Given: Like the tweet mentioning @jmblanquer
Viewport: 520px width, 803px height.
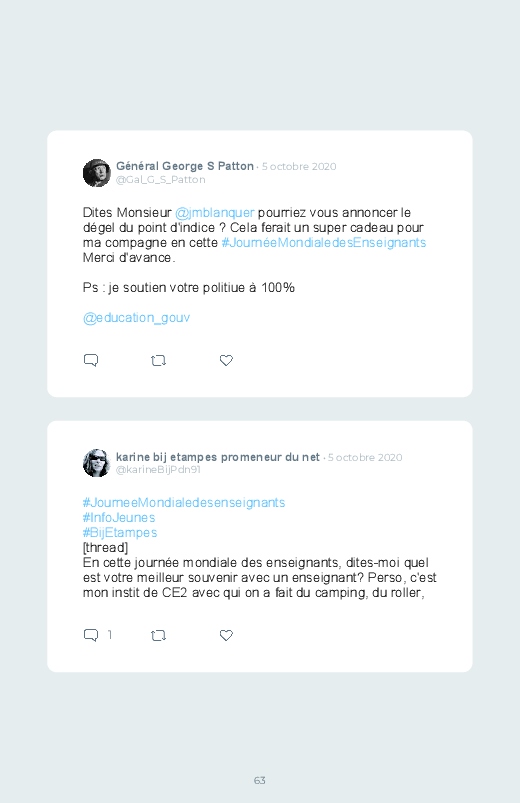Looking at the screenshot, I should point(226,361).
